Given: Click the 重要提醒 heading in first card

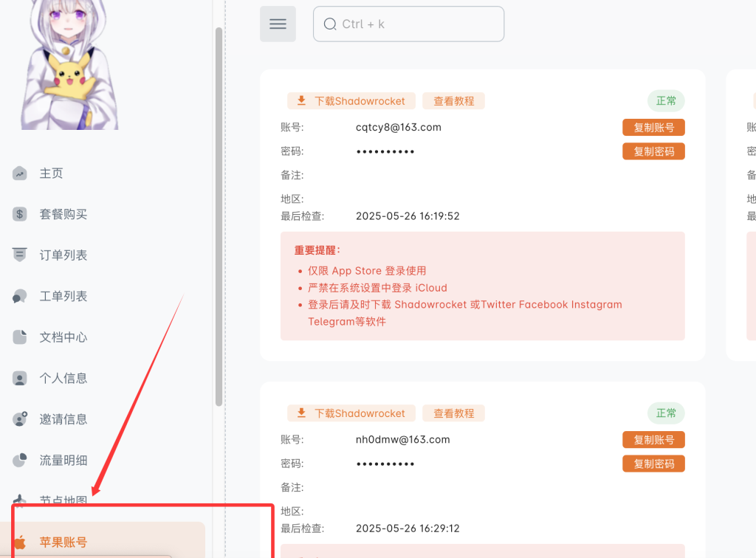Looking at the screenshot, I should pos(317,250).
